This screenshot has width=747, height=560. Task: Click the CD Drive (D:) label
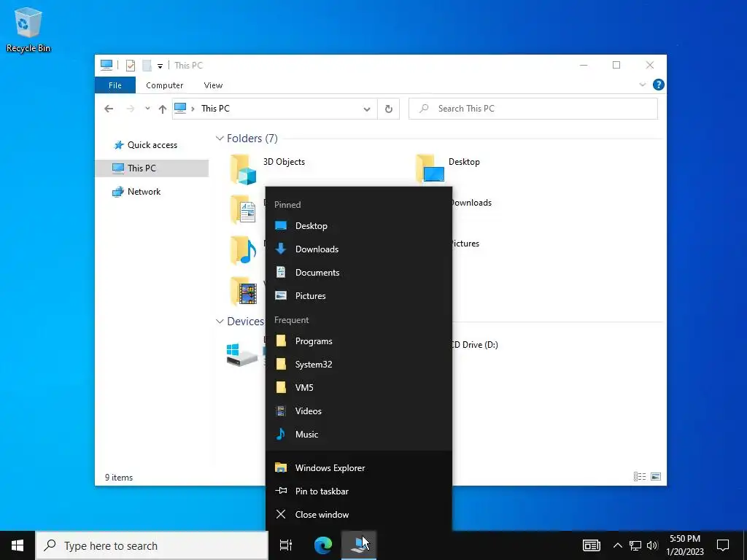(x=475, y=345)
